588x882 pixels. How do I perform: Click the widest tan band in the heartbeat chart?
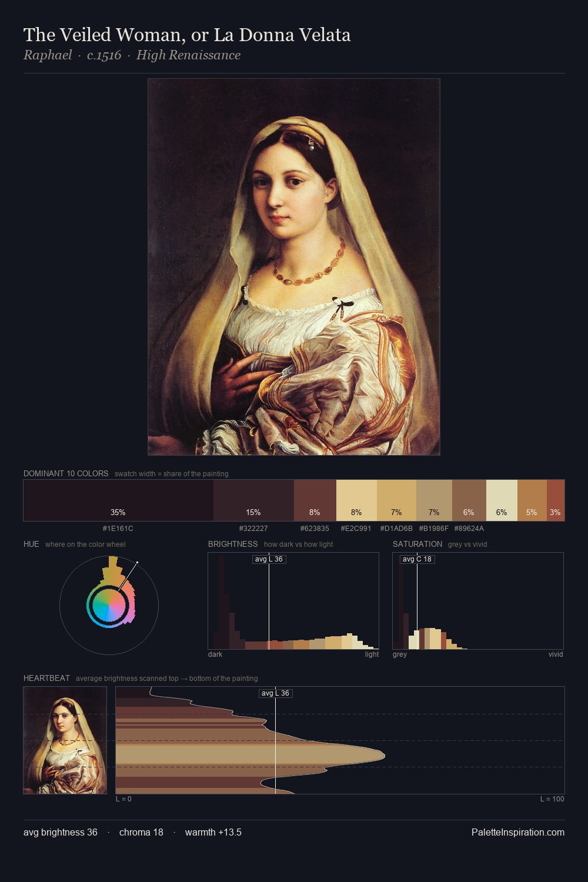250,755
